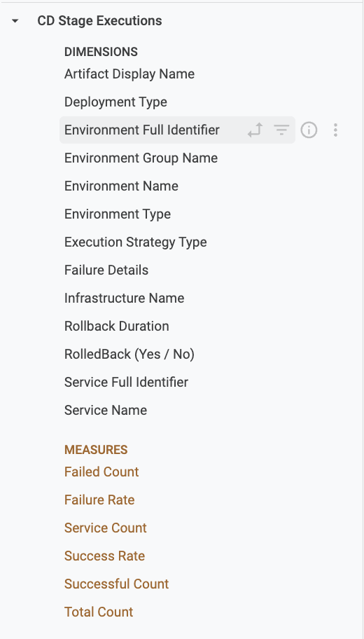Add the Deployment Type dimension

[x=115, y=102]
